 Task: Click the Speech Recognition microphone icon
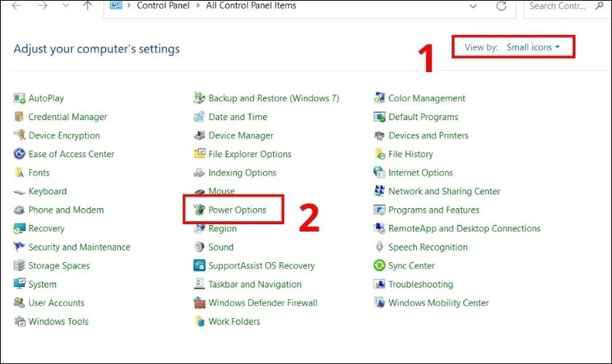(x=379, y=247)
